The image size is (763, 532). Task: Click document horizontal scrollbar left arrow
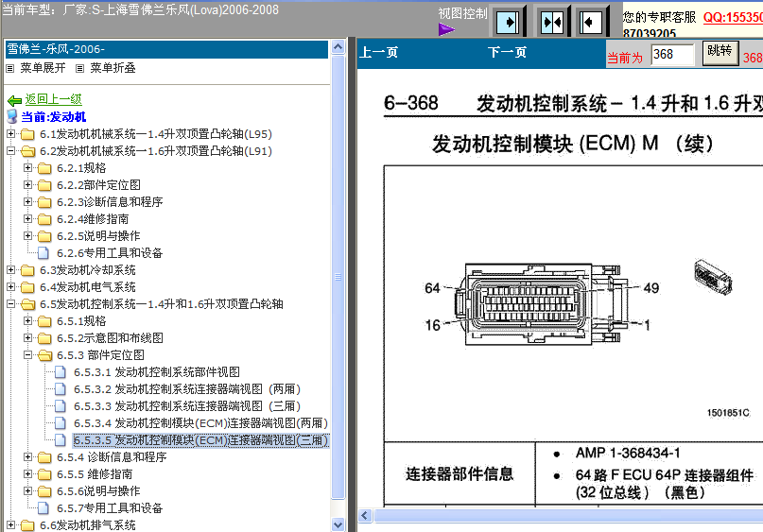(x=365, y=516)
